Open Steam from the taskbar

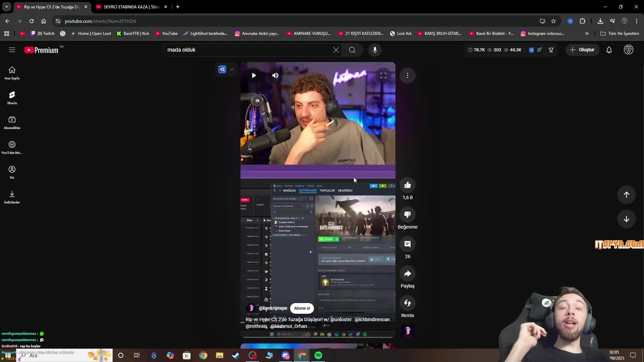(236, 355)
